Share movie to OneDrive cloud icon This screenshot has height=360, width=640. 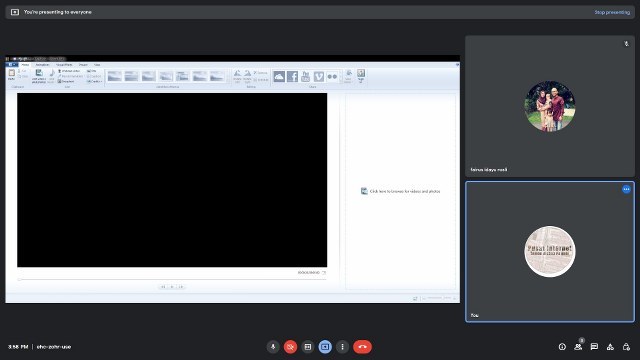point(279,76)
